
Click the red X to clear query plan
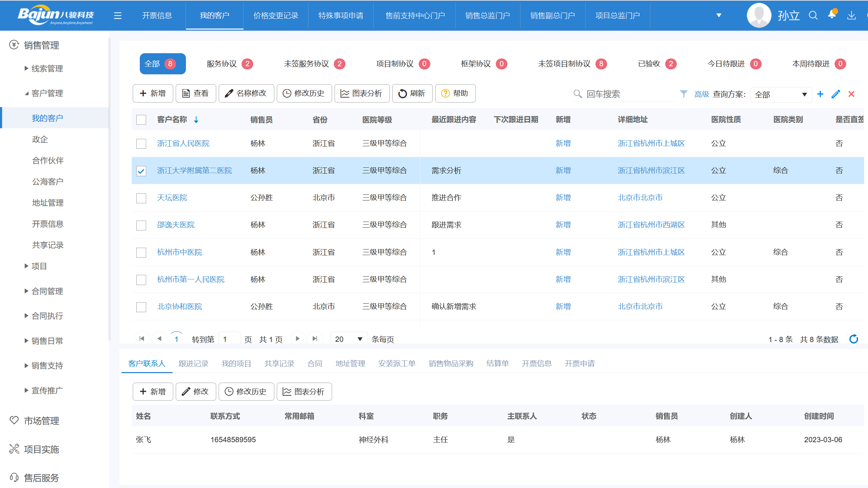tap(851, 94)
